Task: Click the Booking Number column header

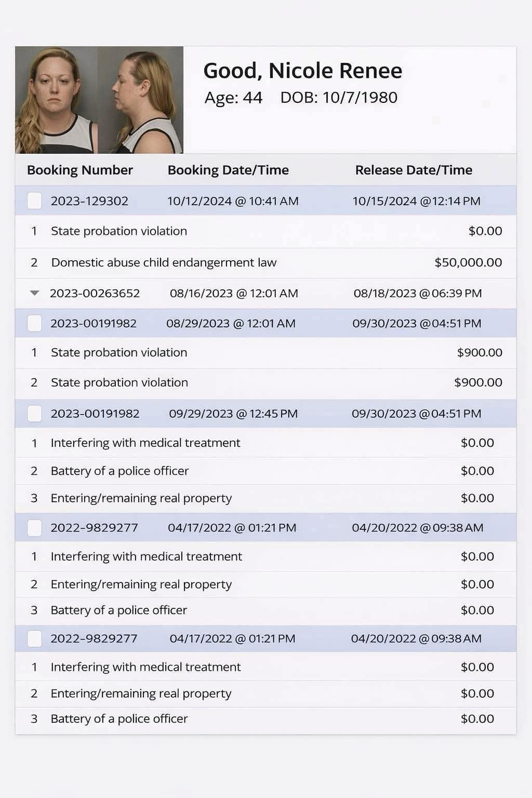Action: click(80, 170)
